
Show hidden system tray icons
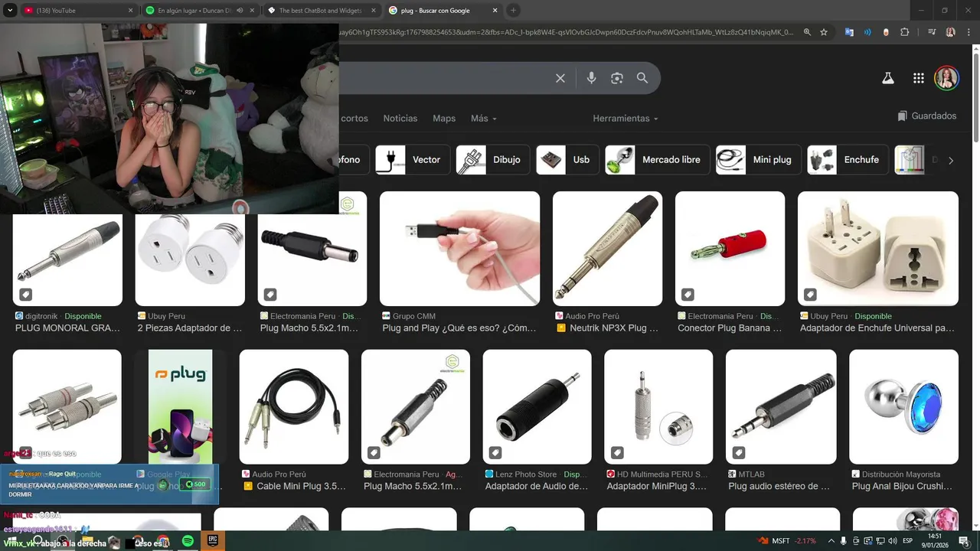[x=831, y=541]
